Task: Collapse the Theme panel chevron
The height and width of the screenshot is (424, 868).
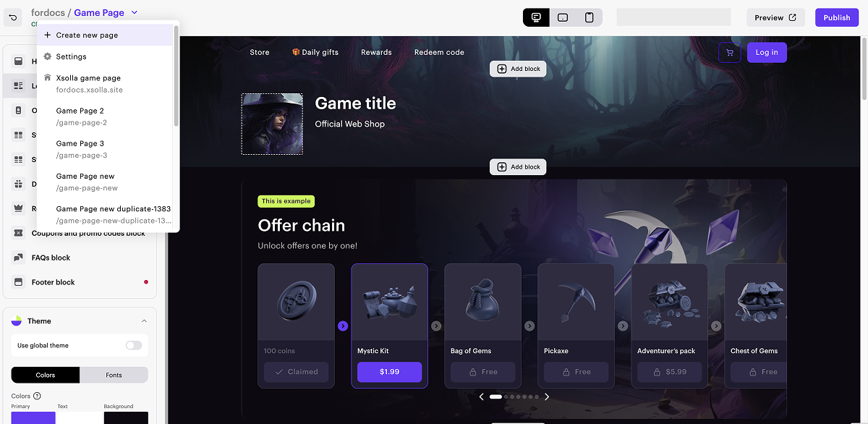Action: tap(144, 321)
